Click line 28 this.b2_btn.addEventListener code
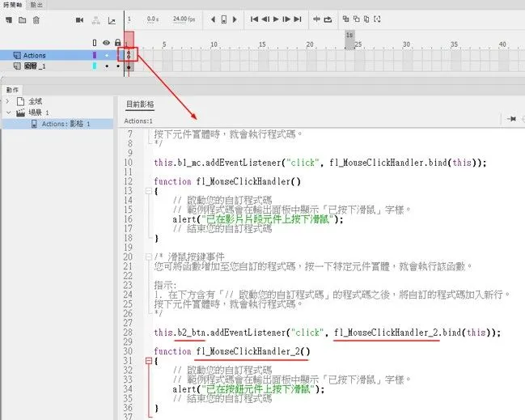Screen dimensions: 525x420 click(328, 333)
